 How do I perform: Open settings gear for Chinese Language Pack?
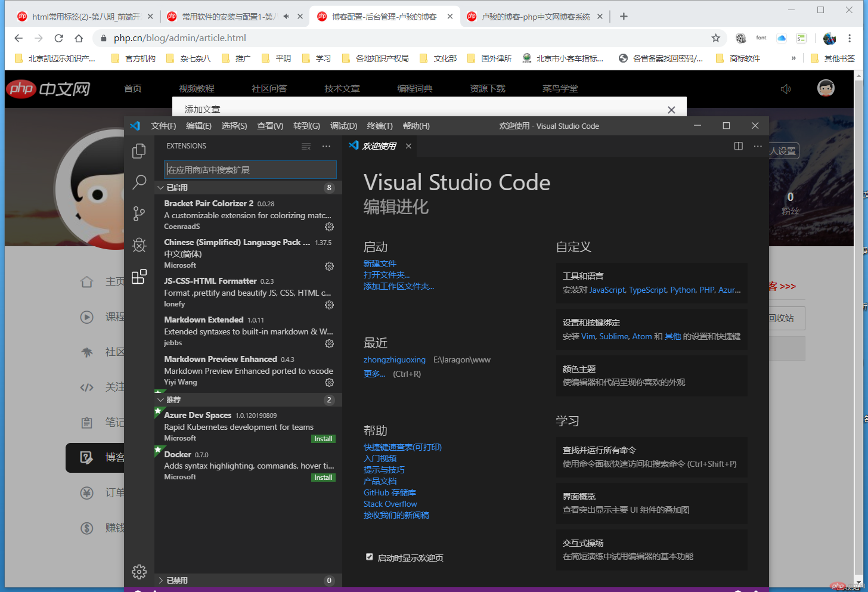pos(329,266)
